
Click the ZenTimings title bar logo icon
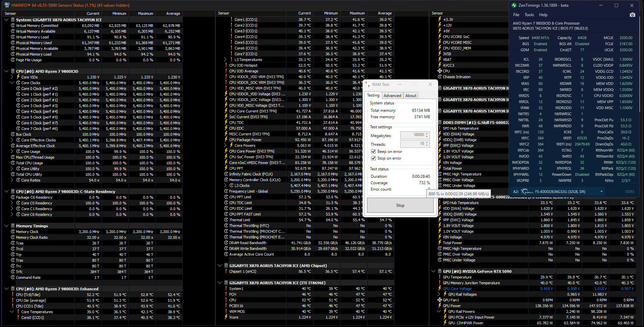point(514,5)
